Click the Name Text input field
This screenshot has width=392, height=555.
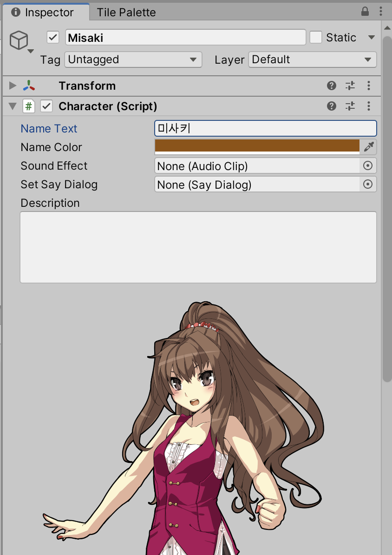point(266,128)
